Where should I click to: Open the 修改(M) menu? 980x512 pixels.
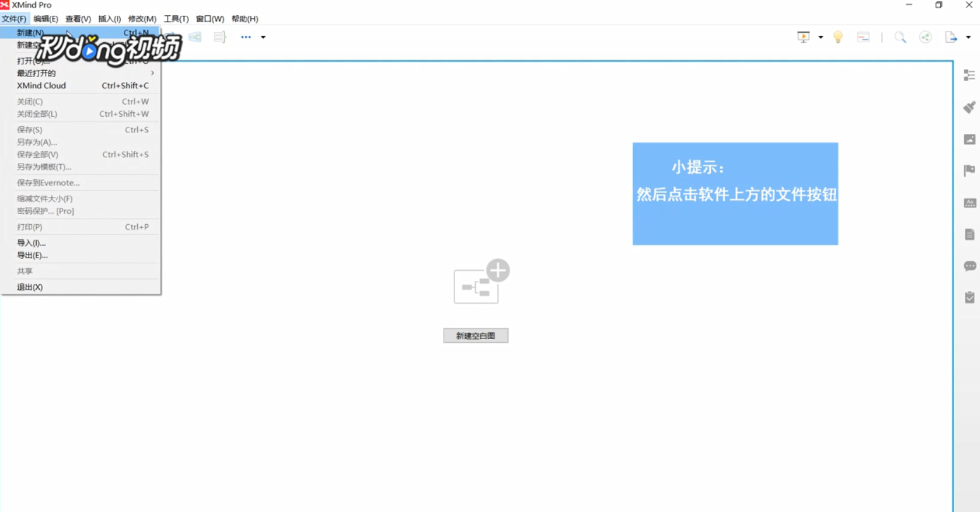142,19
